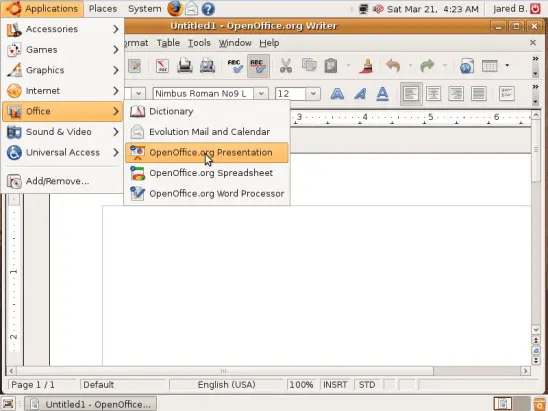The height and width of the screenshot is (411, 548).
Task: Open the Table menu in Writer
Action: (x=168, y=43)
